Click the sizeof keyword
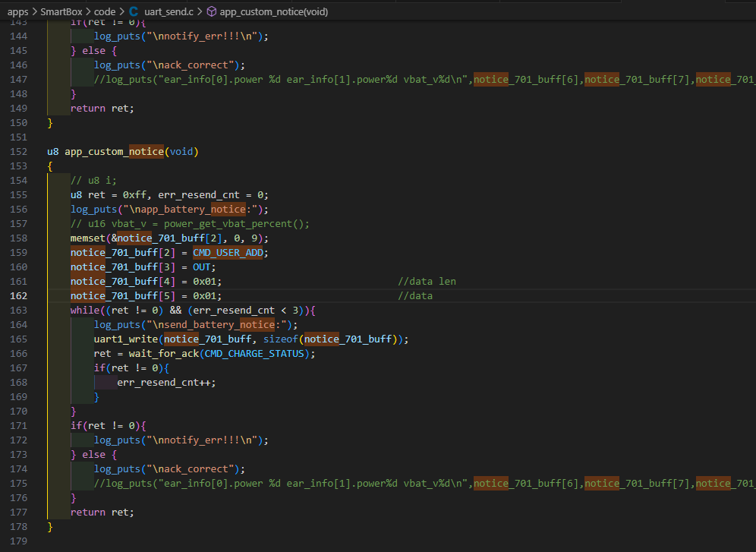 click(281, 339)
